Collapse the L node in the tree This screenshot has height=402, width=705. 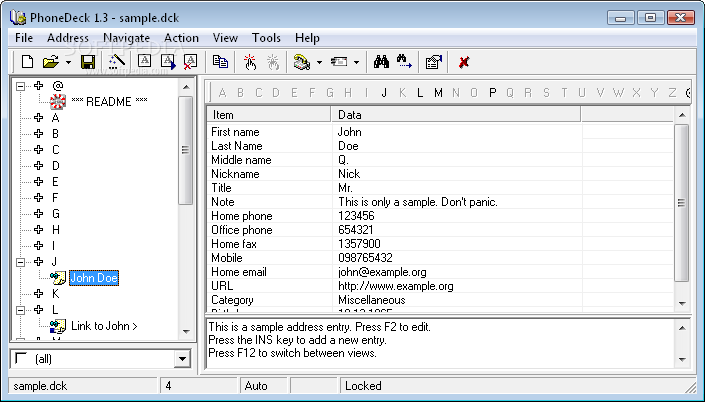click(x=20, y=310)
